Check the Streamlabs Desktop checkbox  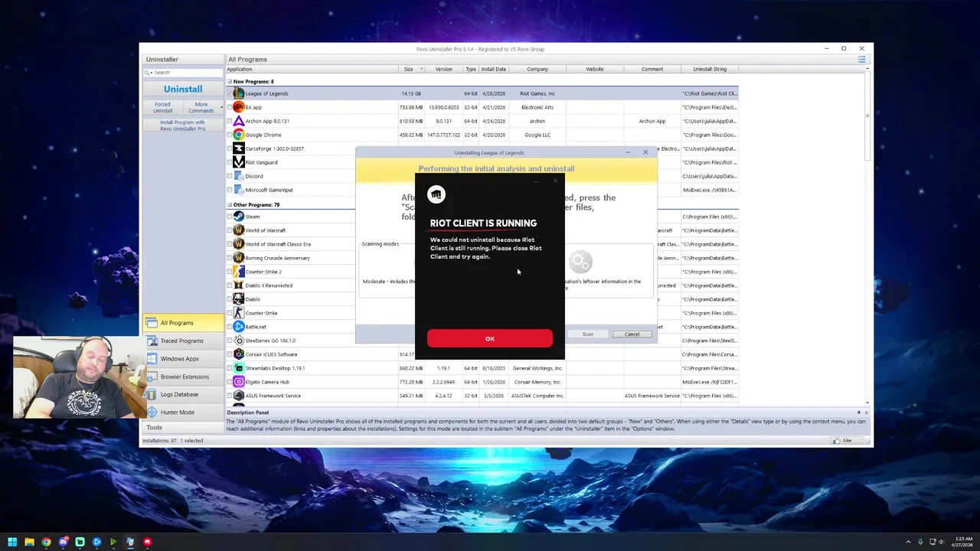(x=229, y=368)
